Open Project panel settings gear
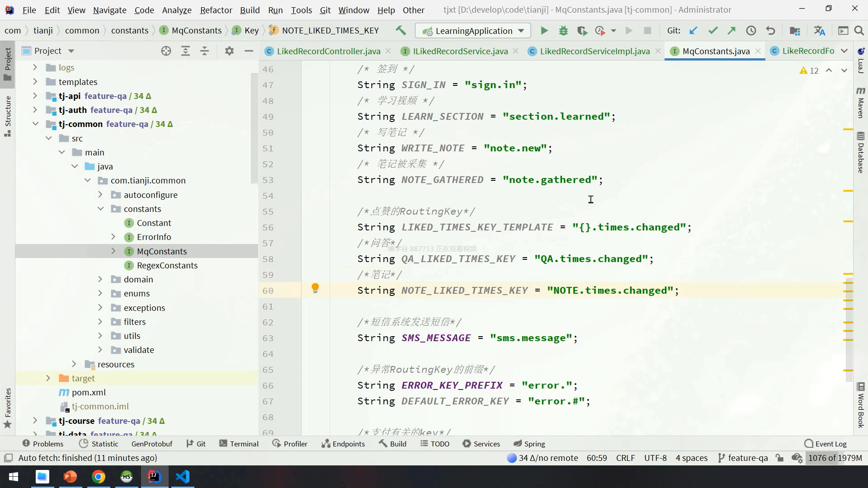Image resolution: width=868 pixels, height=488 pixels. [229, 51]
